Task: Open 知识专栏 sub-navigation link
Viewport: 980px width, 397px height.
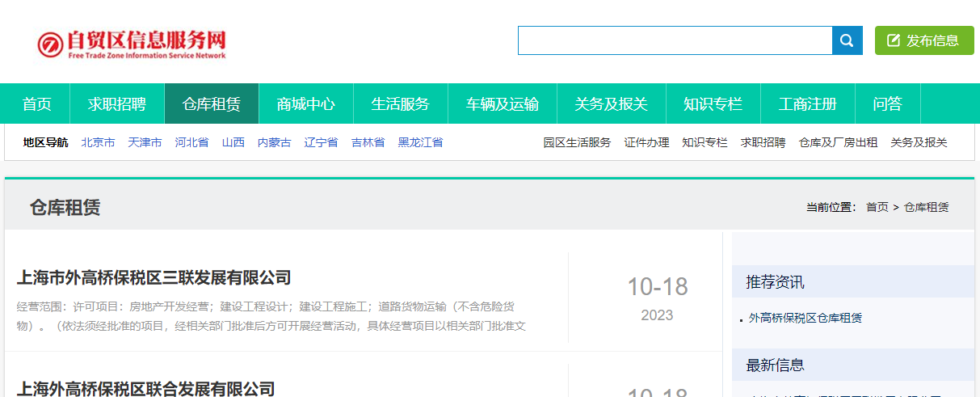Action: [705, 142]
